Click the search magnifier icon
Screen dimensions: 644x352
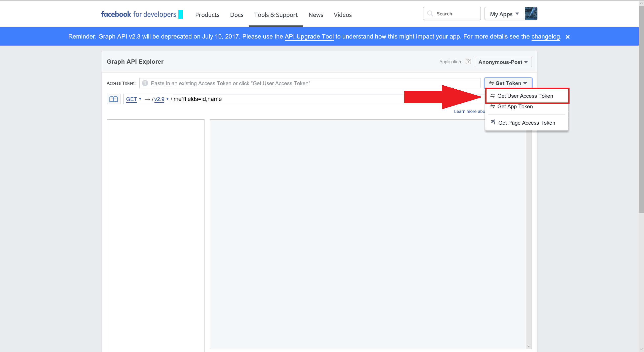pos(430,14)
